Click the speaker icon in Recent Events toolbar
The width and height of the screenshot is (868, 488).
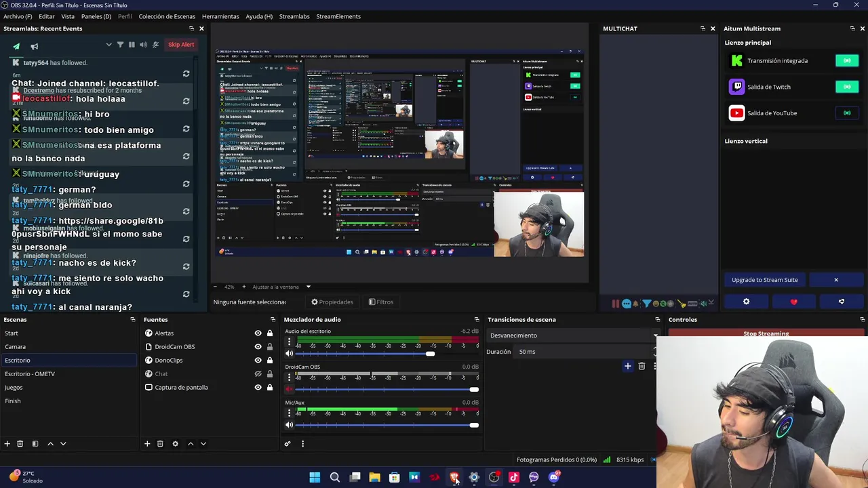tap(143, 45)
